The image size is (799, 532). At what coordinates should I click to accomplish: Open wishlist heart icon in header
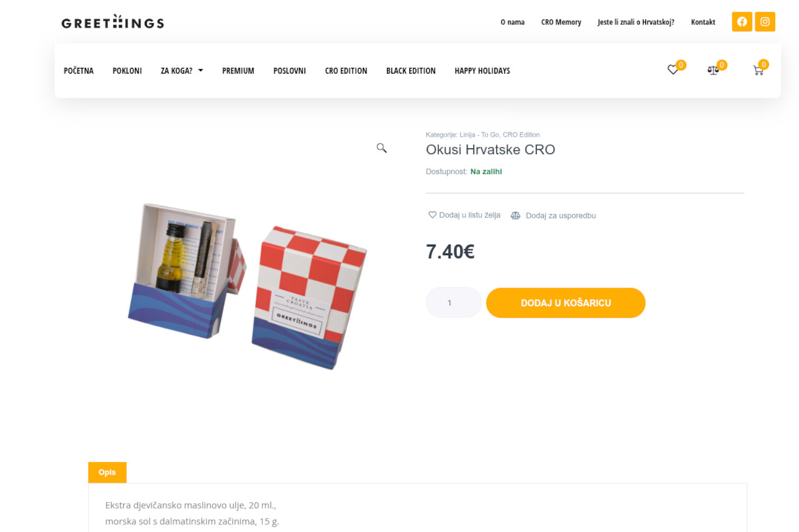pos(673,70)
